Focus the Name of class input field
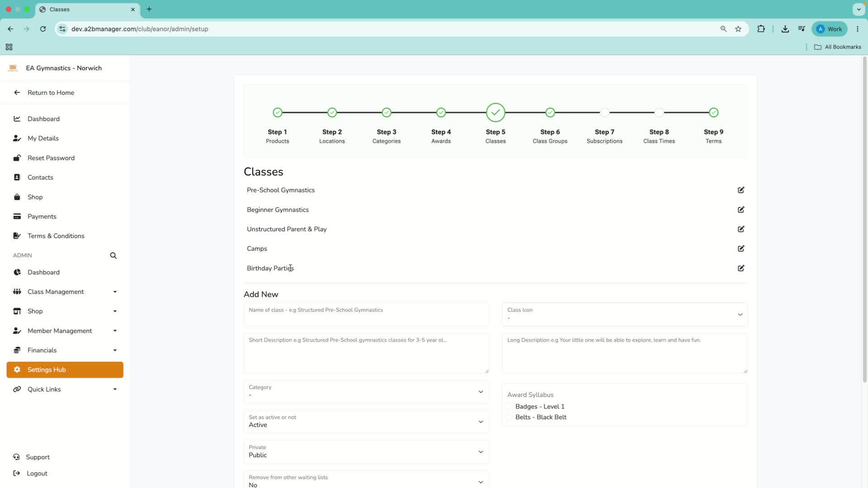Viewport: 868px width, 488px height. [x=366, y=314]
